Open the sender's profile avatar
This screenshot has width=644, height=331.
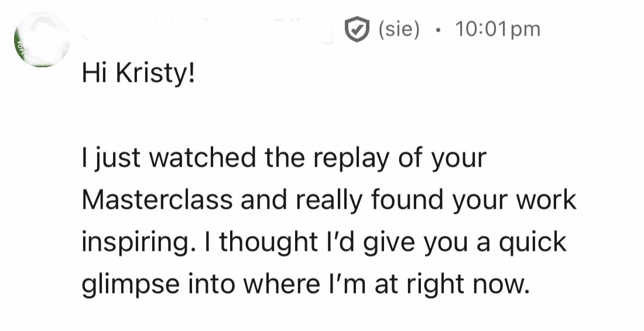tap(41, 40)
